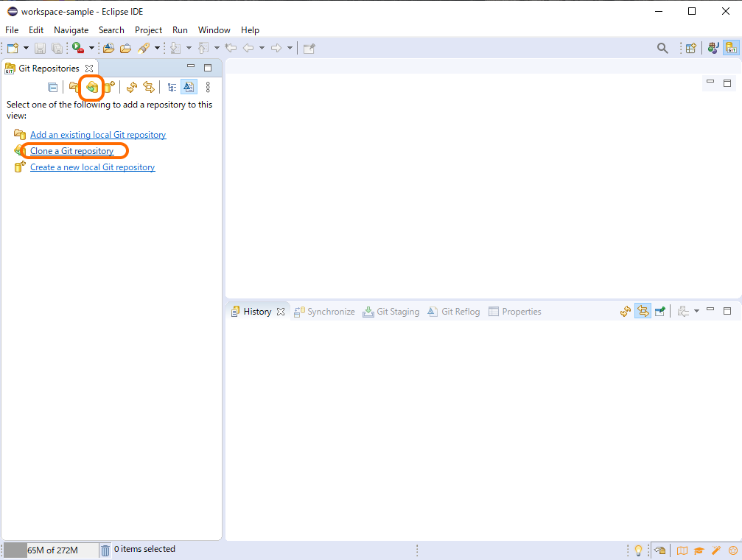The image size is (742, 560).
Task: Switch to the Java perspective icon
Action: click(x=713, y=48)
